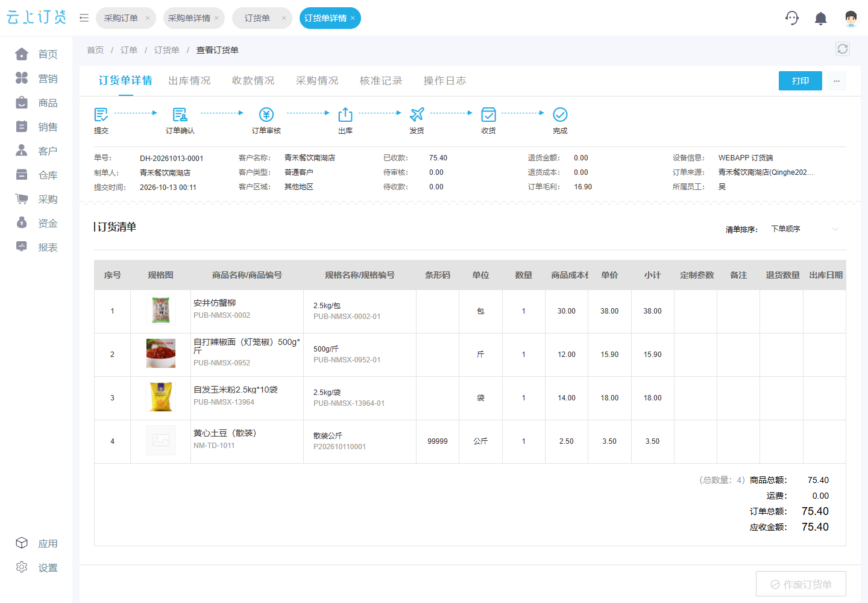The image size is (868, 603).
Task: Click the 云上订货 logo
Action: pyautogui.click(x=36, y=17)
